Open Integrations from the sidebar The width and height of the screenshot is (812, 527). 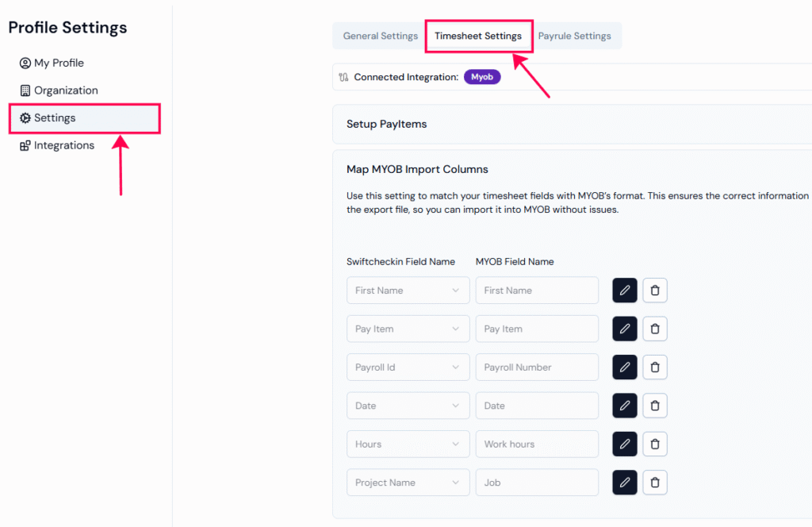pos(63,145)
